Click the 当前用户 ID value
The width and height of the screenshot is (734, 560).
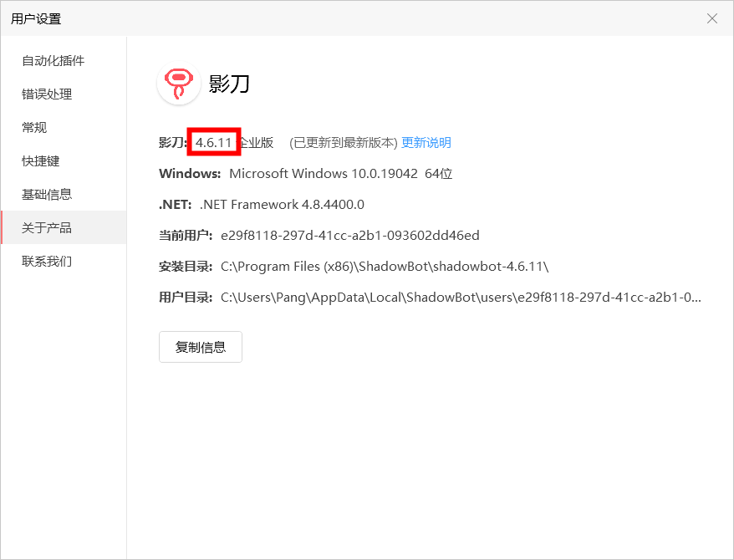click(350, 236)
